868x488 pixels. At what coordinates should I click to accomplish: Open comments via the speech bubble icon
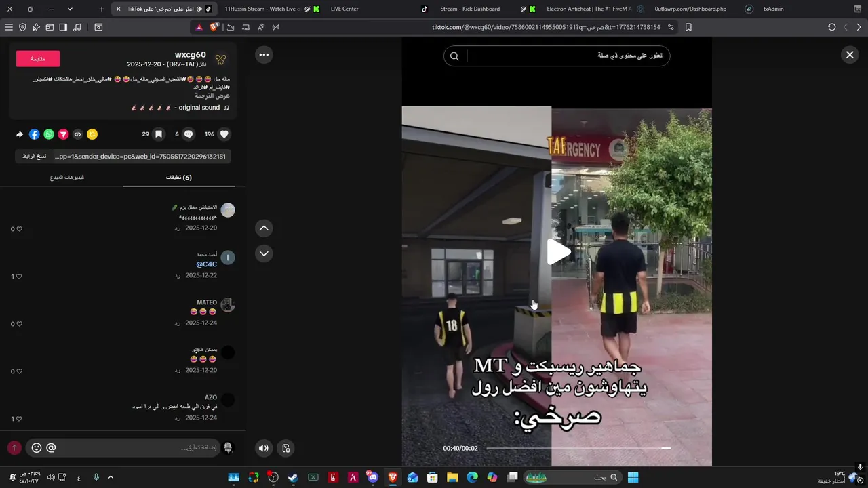pyautogui.click(x=189, y=134)
